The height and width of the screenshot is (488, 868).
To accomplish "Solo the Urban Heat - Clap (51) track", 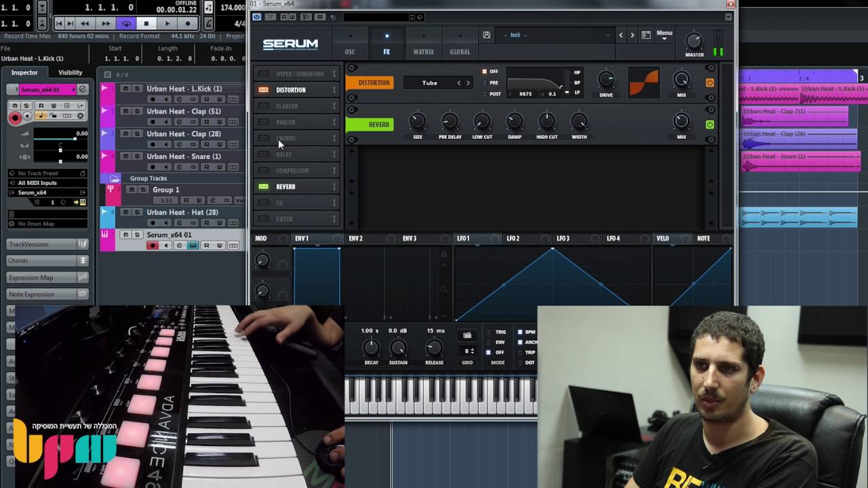I will (x=137, y=111).
